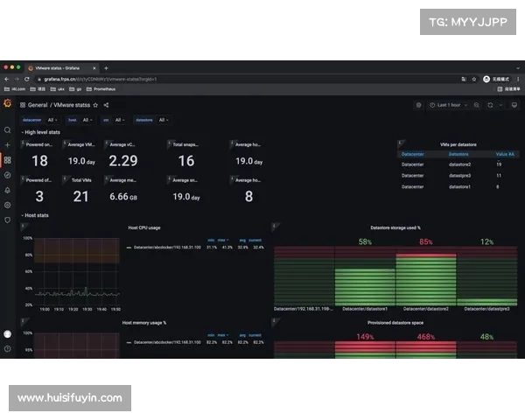This screenshot has width=525, height=420.
Task: Go forward in the browser
Action: tap(17, 80)
